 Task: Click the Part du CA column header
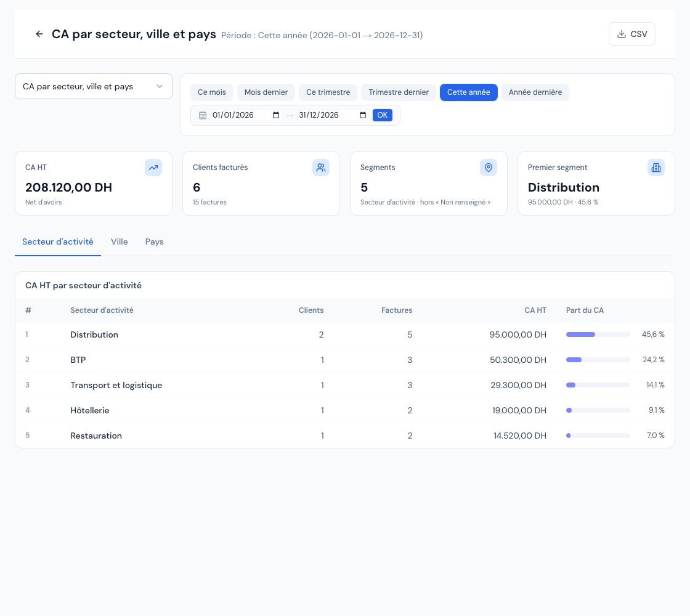[x=585, y=310]
